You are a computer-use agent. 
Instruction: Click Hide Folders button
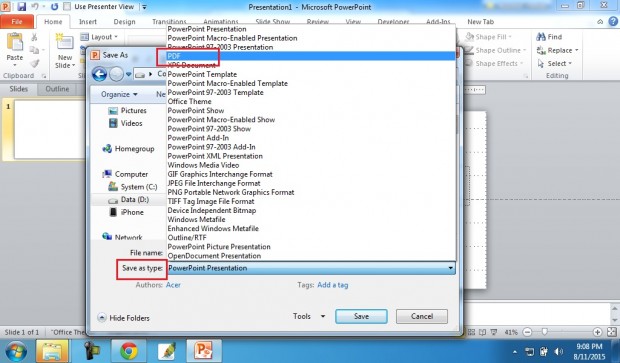123,318
